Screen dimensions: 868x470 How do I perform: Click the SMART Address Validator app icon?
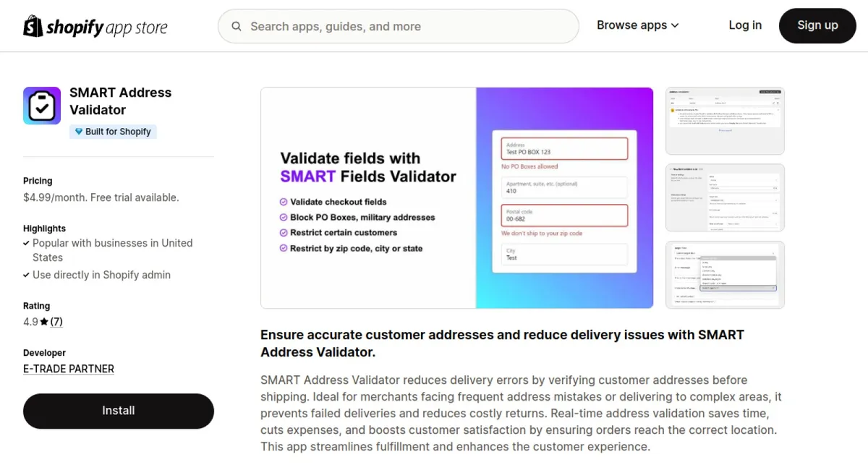coord(42,106)
